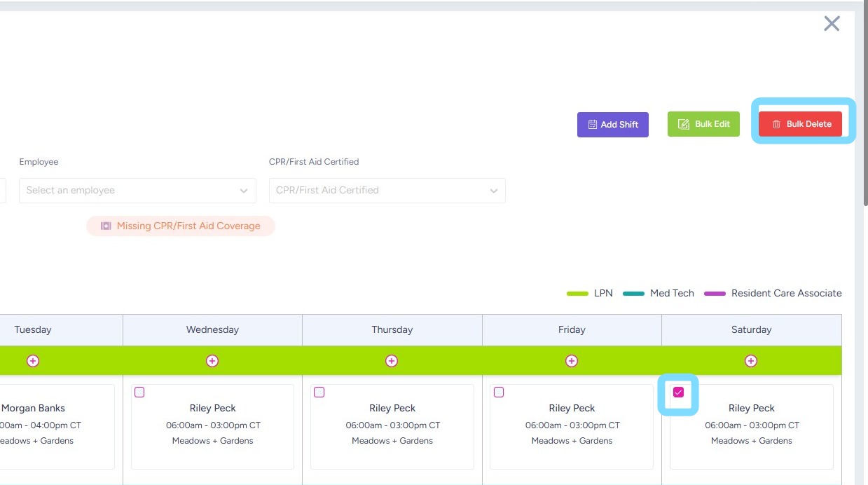Click Riley Peck name in Thursday's card
The width and height of the screenshot is (868, 485).
pos(392,408)
